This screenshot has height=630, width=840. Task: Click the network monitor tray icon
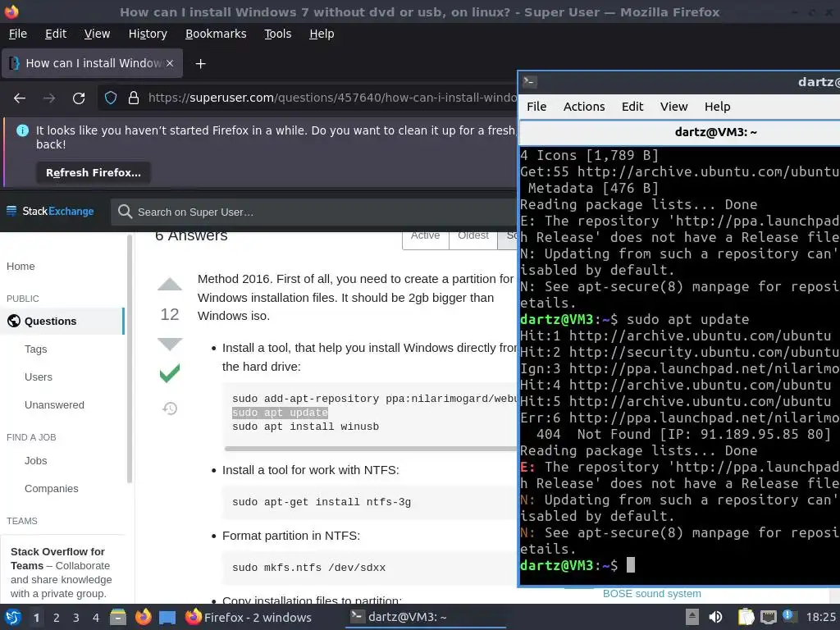click(768, 617)
